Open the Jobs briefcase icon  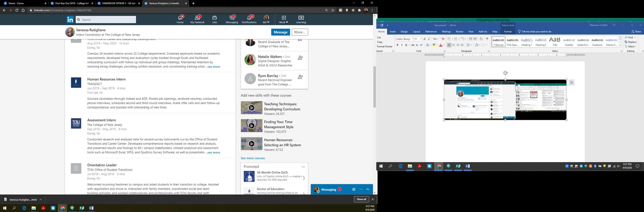[215, 19]
